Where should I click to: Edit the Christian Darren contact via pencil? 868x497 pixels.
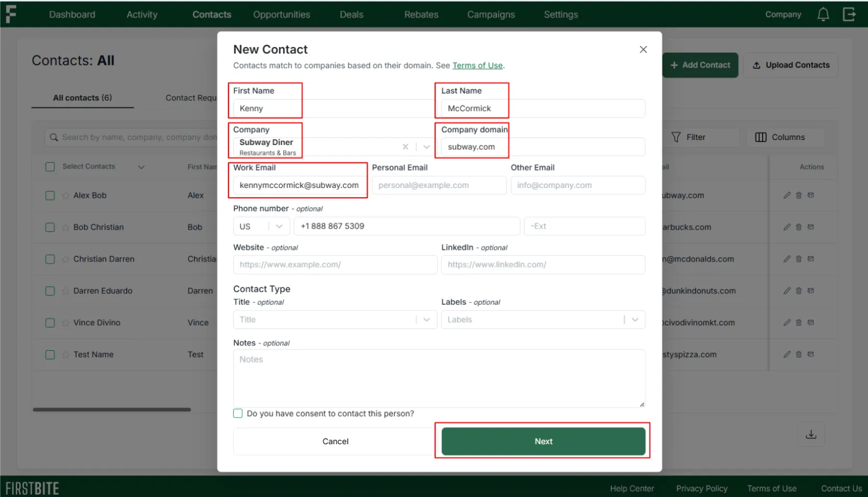tap(787, 259)
